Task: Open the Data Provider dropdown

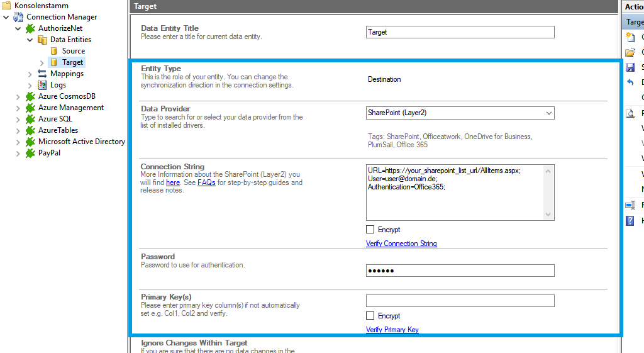Action: [x=548, y=113]
